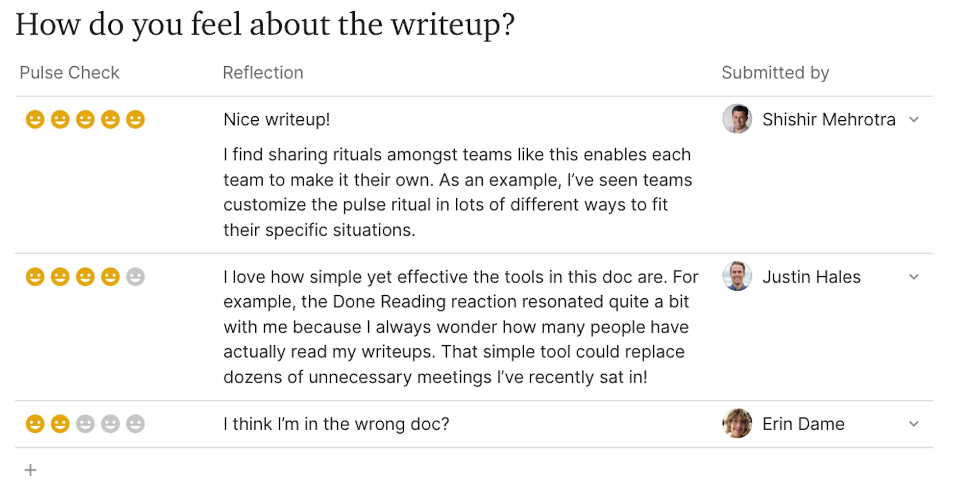Set Justin Hales' pulse to three smileys
The image size is (980, 488).
85,277
